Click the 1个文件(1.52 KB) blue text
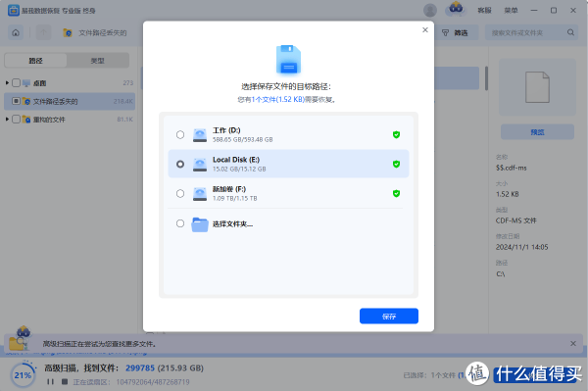The width and height of the screenshot is (588, 391). click(278, 99)
